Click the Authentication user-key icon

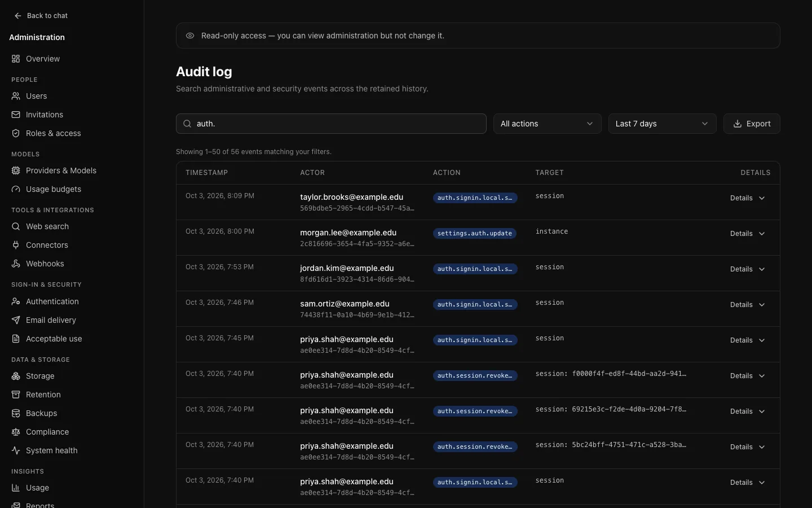tap(16, 301)
